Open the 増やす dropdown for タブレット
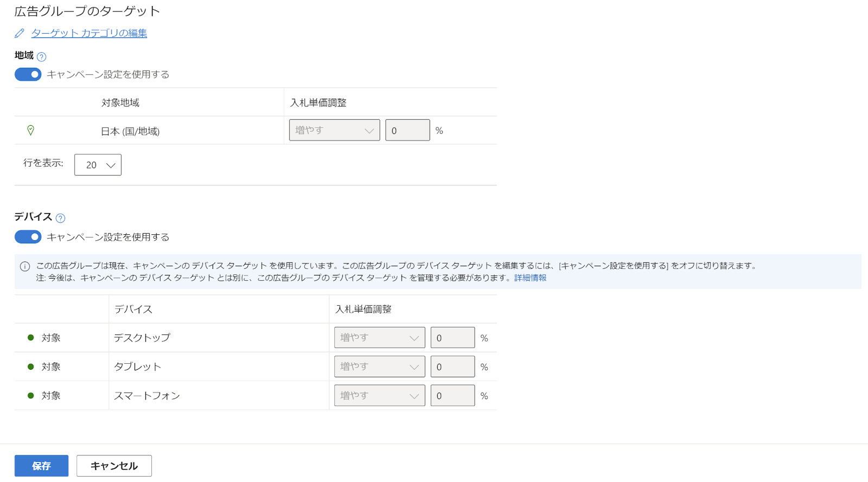The width and height of the screenshot is (868, 482). (x=379, y=367)
